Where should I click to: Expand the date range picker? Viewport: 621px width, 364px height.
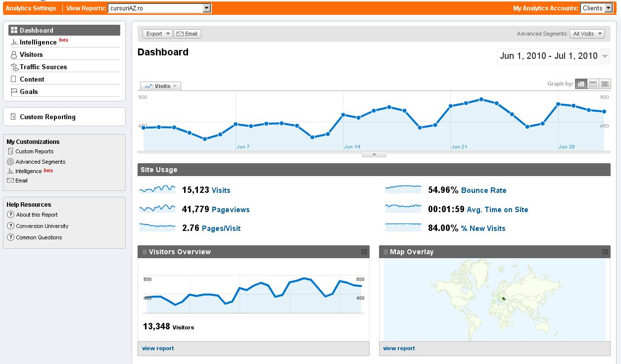pyautogui.click(x=605, y=56)
